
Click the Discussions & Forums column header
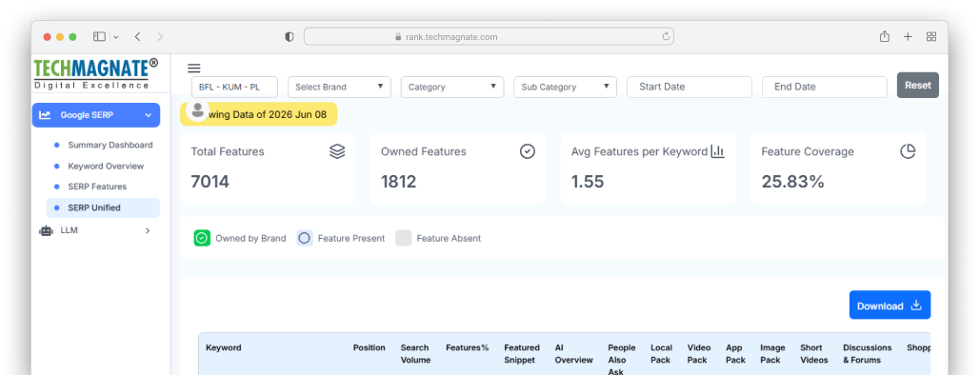pos(868,354)
